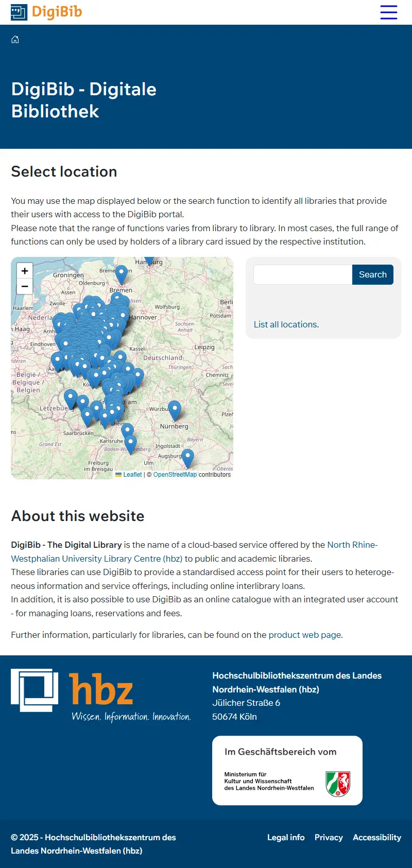Viewport: 412px width, 868px height.
Task: Open the hamburger navigation menu
Action: click(389, 12)
